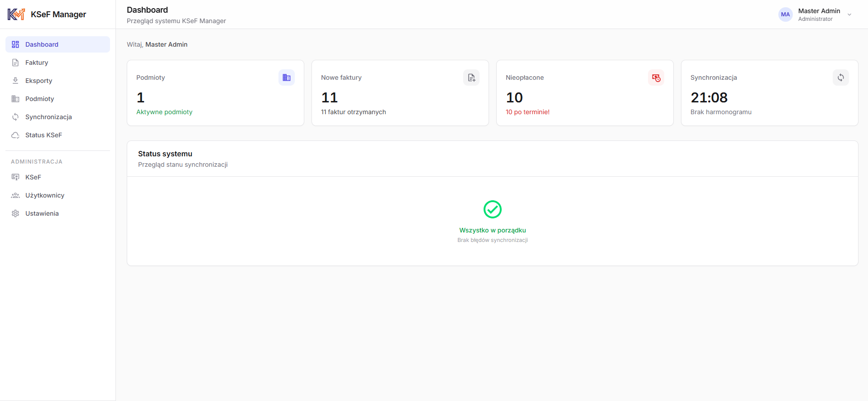The image size is (868, 401).
Task: Open Ustawienia settings page
Action: click(58, 213)
